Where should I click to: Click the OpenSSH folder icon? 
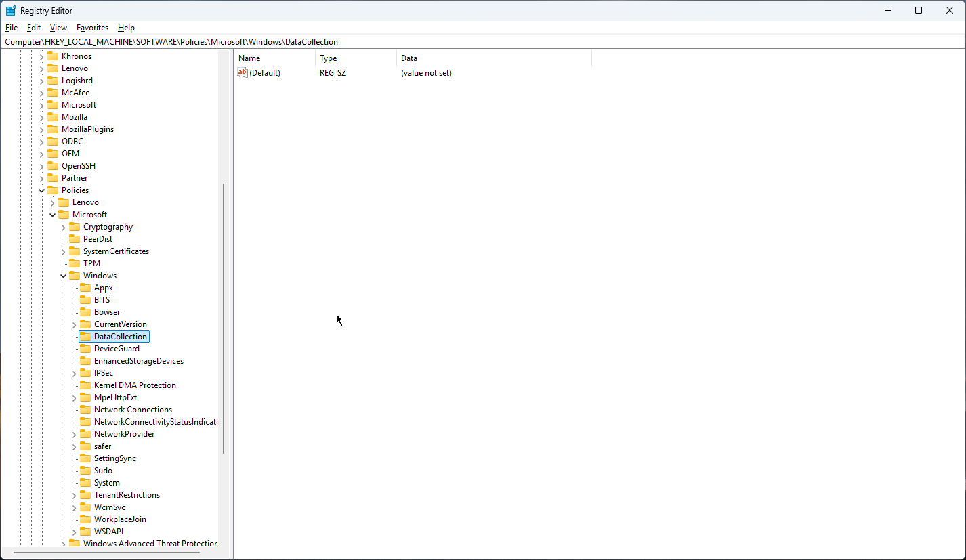[53, 166]
